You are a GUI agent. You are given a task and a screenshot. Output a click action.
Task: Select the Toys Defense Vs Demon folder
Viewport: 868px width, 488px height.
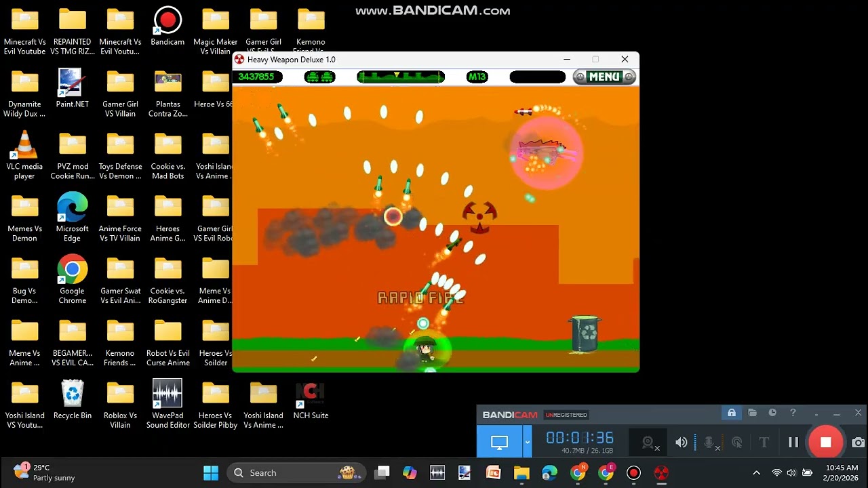tap(120, 156)
